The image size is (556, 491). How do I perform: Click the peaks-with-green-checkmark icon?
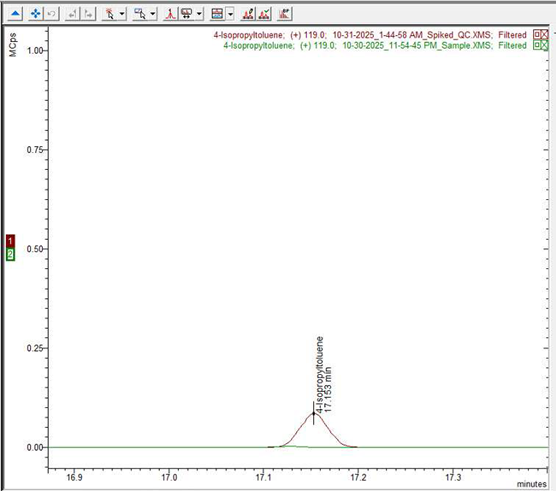[264, 14]
